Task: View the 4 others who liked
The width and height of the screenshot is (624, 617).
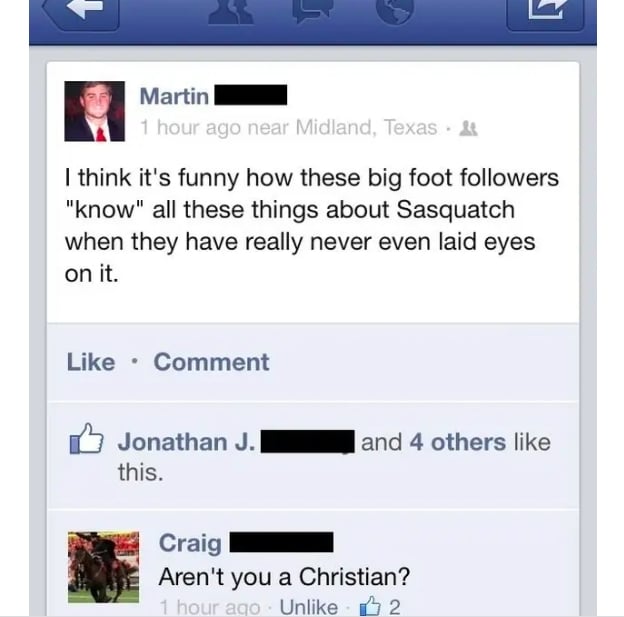Action: [458, 442]
